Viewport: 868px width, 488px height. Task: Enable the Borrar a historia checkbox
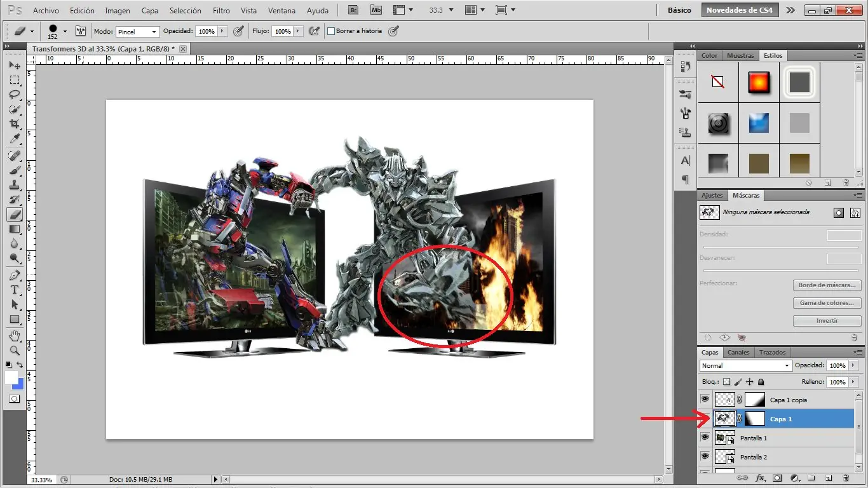tap(330, 31)
